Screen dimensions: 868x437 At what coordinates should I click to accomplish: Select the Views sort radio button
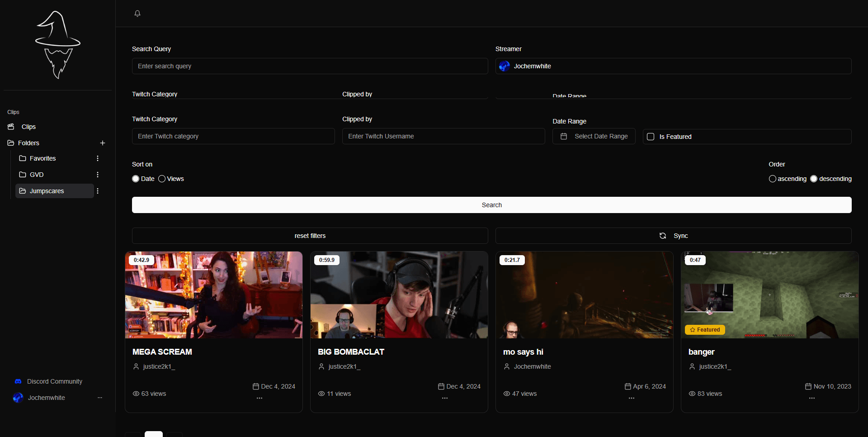[162, 179]
